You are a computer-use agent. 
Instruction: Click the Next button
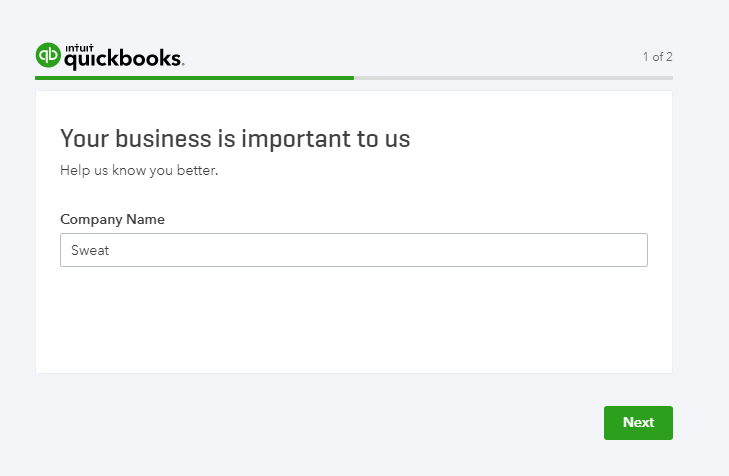pos(638,423)
